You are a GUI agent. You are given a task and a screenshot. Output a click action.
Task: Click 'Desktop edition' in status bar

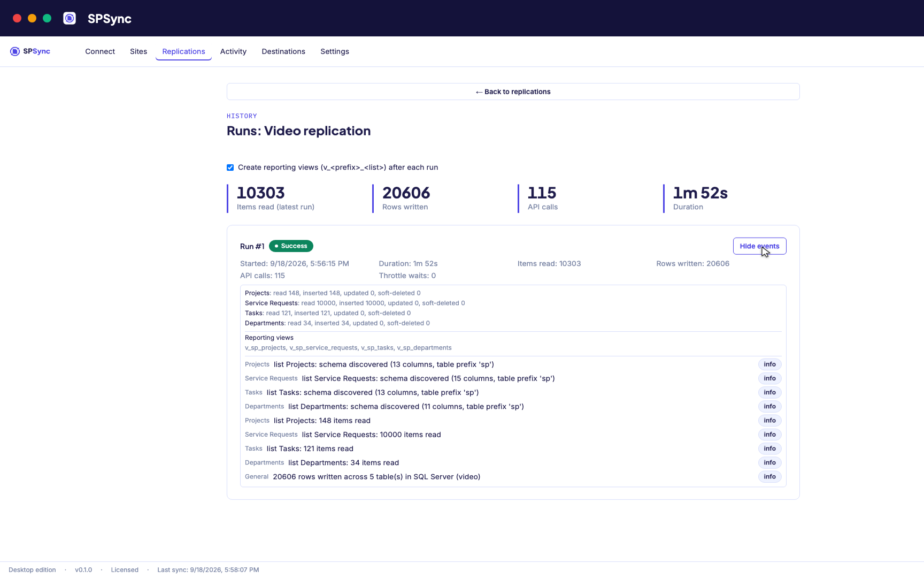[x=32, y=570]
